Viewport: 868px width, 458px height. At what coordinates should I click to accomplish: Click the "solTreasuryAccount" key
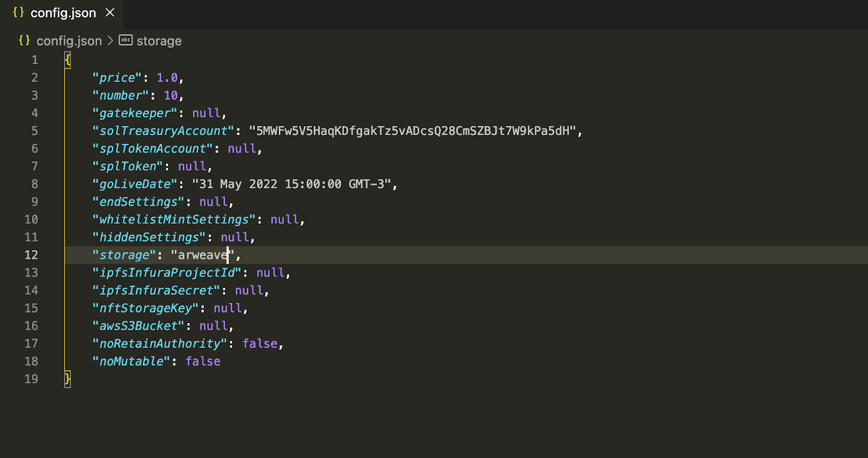coord(163,131)
